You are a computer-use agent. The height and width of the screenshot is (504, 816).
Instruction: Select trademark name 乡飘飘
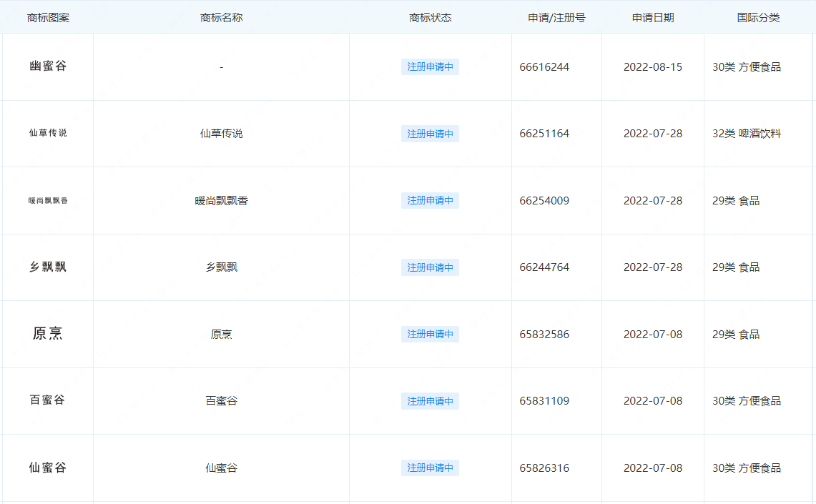[221, 267]
